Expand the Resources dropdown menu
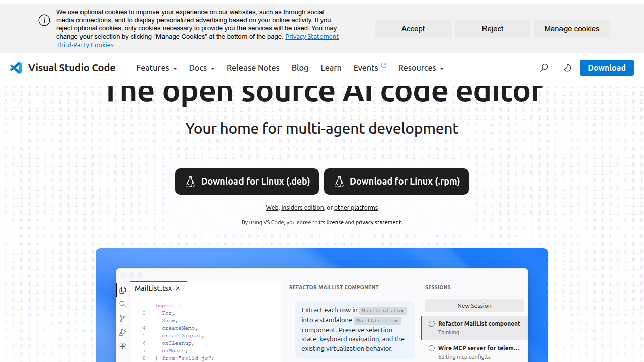 point(421,68)
